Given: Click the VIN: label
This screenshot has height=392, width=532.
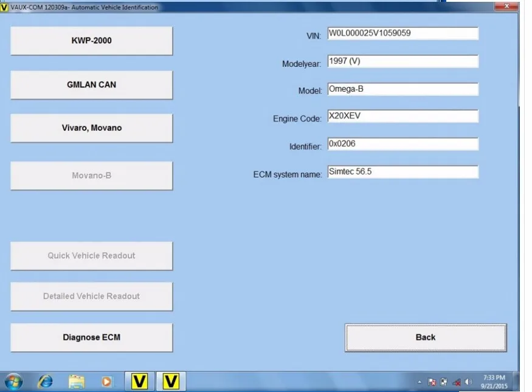Looking at the screenshot, I should tap(314, 36).
